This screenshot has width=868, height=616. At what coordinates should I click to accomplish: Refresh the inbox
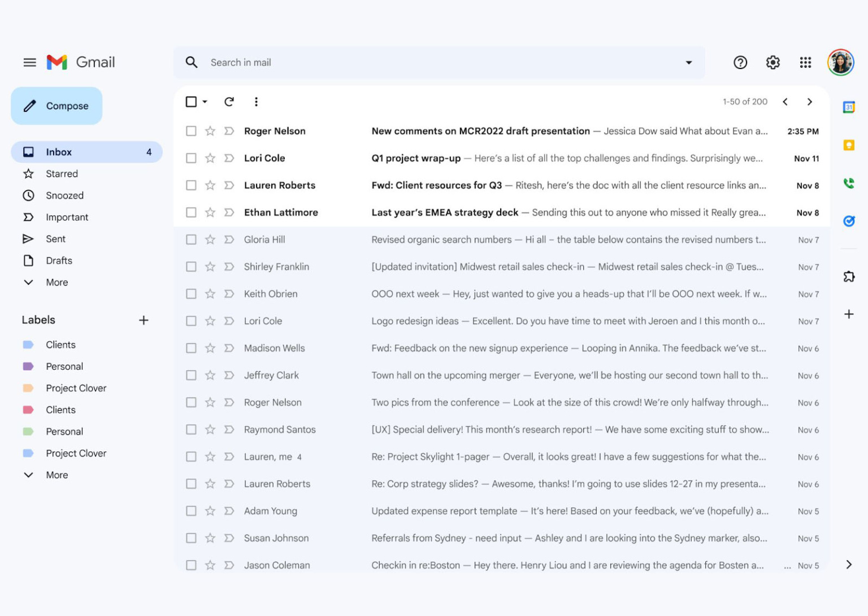(229, 102)
